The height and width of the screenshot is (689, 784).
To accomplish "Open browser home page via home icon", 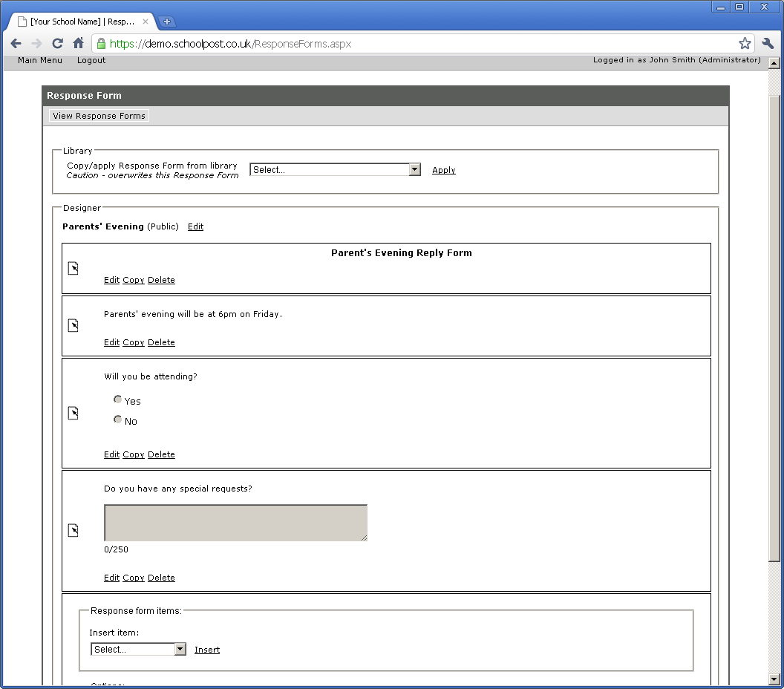I will point(78,43).
